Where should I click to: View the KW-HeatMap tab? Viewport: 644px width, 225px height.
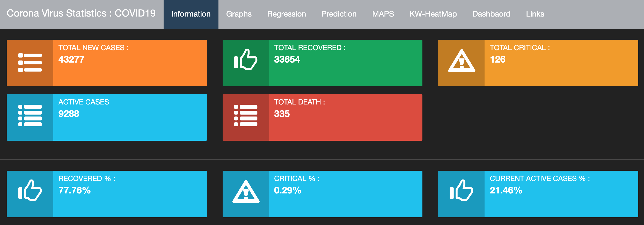[x=433, y=14]
